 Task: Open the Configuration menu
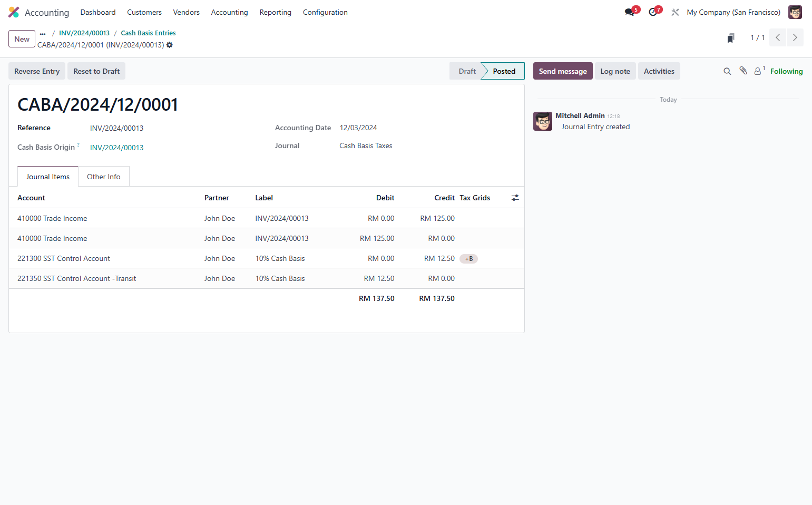[x=325, y=12]
